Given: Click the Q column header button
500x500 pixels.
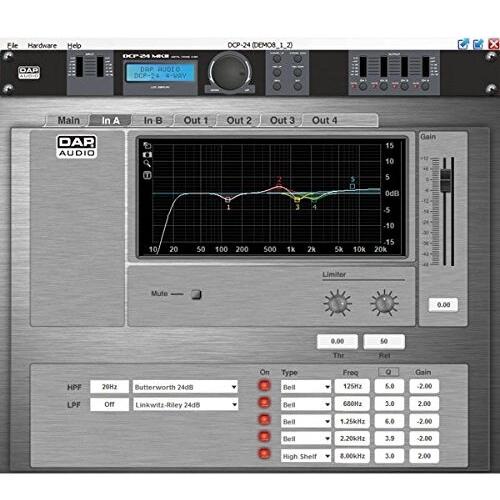Looking at the screenshot, I should [388, 372].
